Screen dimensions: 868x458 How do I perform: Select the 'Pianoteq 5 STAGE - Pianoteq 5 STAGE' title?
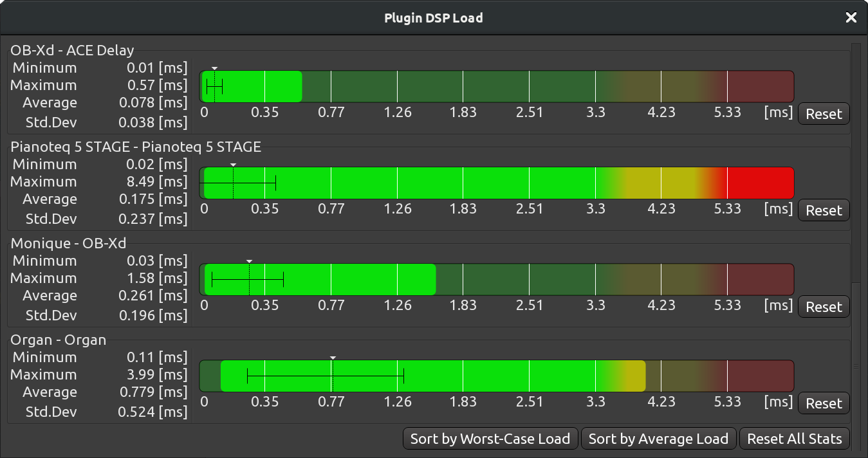point(136,147)
